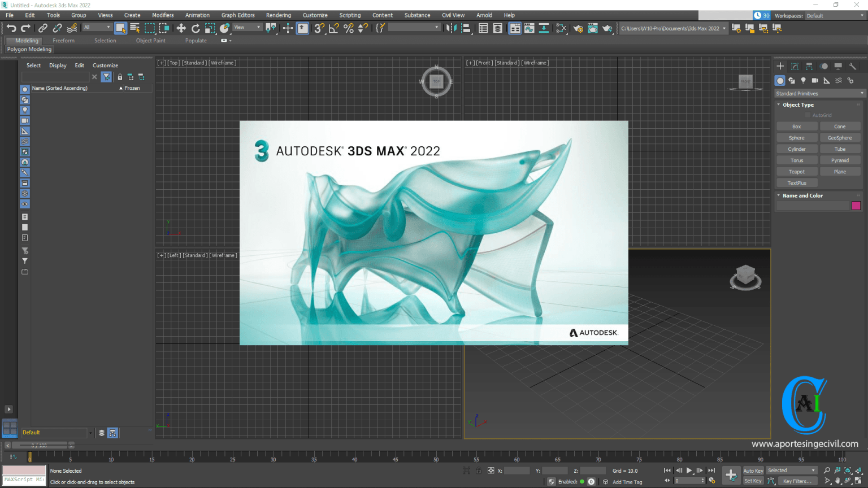Select the Lights category icon in Create panel
The height and width of the screenshot is (488, 868).
coord(803,81)
